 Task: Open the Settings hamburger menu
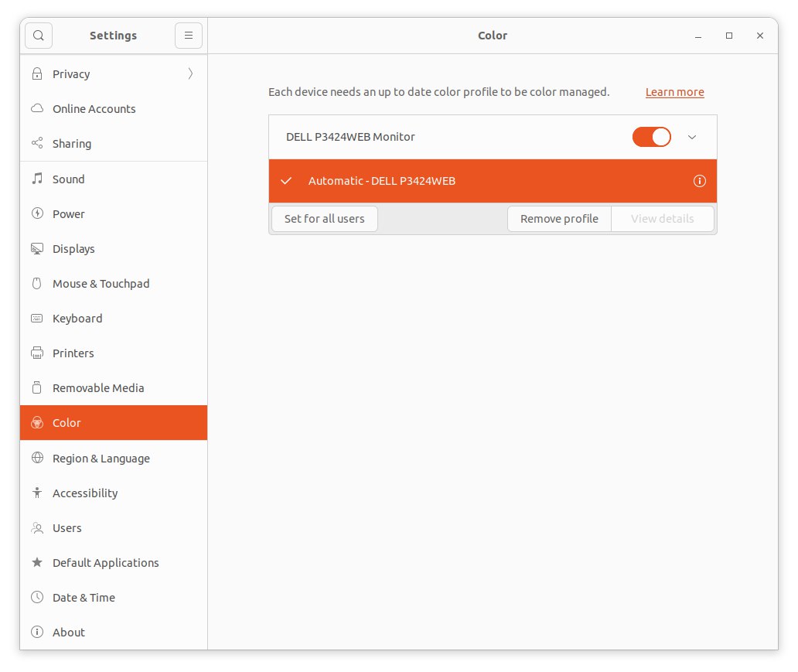pyautogui.click(x=189, y=36)
